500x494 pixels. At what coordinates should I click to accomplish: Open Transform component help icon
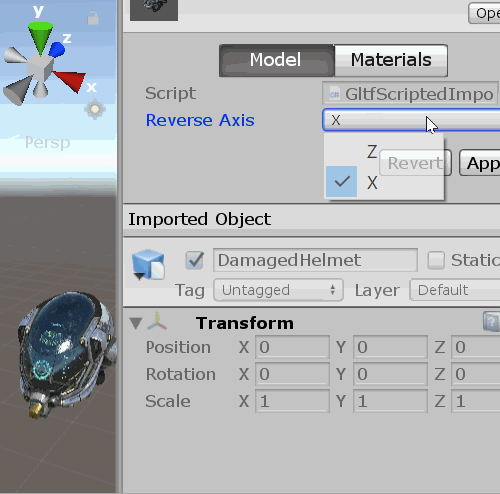tap(491, 322)
